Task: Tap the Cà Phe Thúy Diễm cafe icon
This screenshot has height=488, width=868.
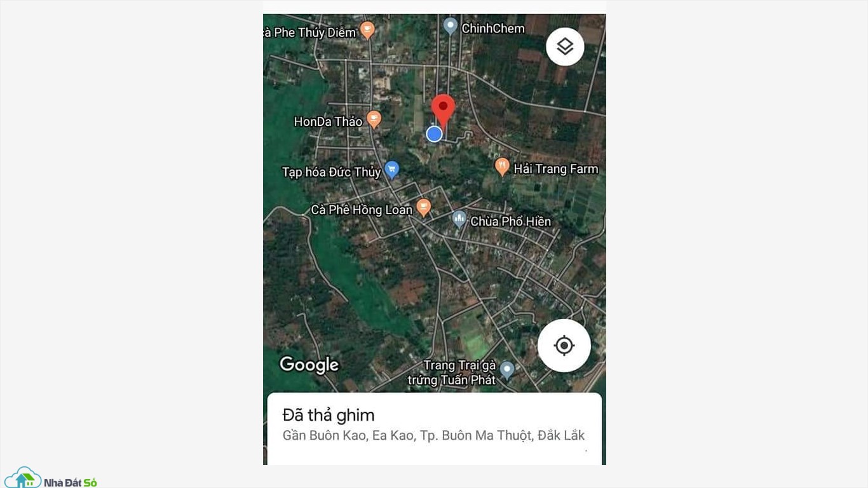Action: coord(367,29)
